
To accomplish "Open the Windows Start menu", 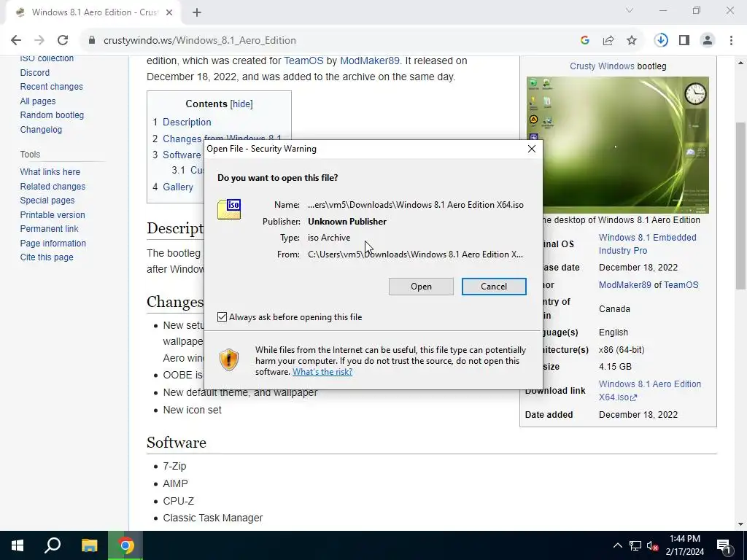I will coord(18,545).
